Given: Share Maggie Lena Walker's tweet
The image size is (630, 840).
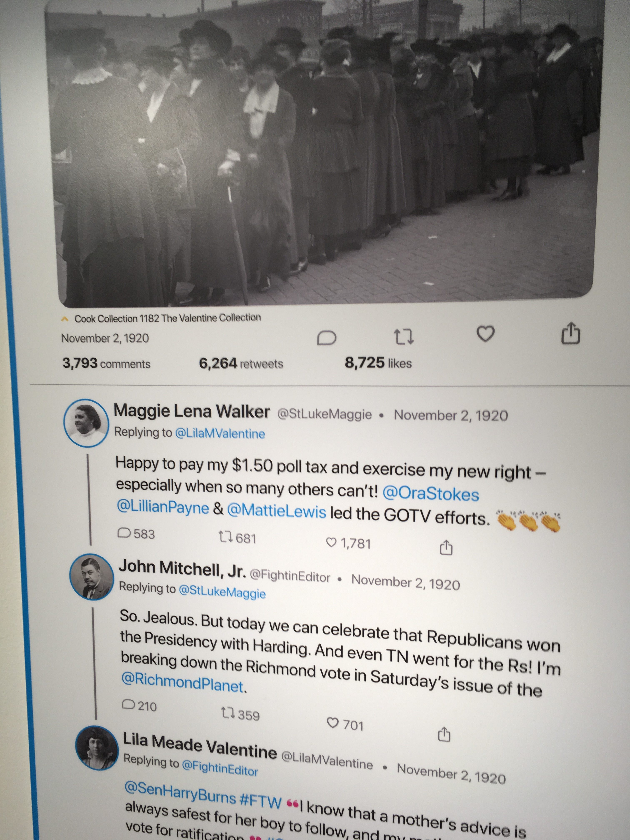Looking at the screenshot, I should (x=446, y=547).
